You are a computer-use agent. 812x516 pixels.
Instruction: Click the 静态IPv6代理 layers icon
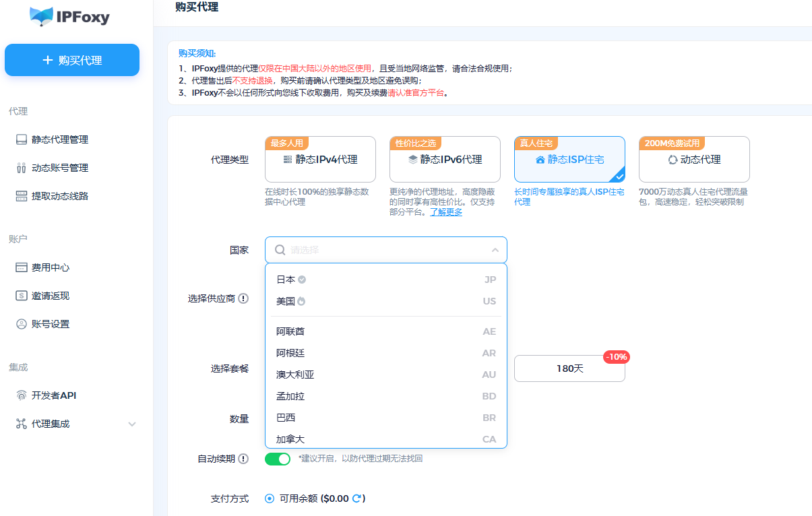tap(413, 160)
